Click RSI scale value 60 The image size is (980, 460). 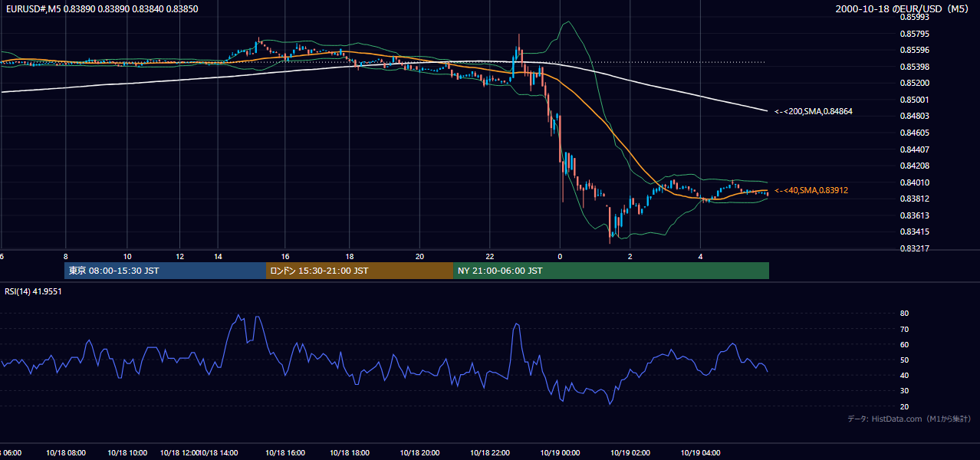point(904,344)
